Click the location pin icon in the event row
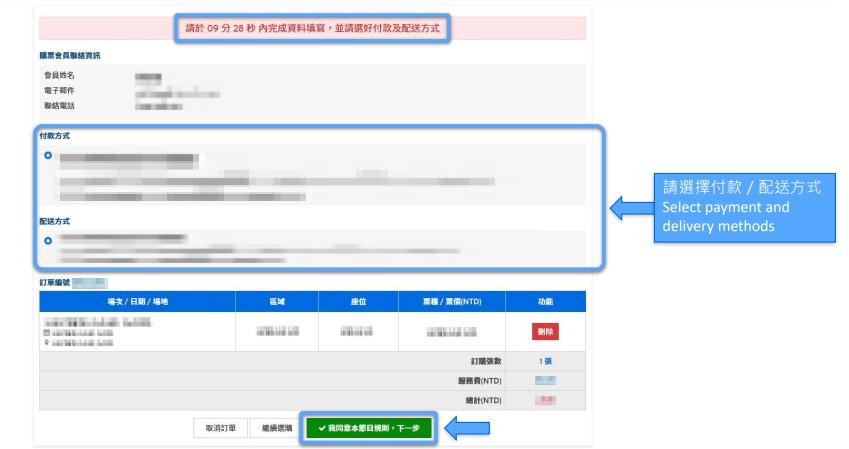The width and height of the screenshot is (849, 449). tap(47, 343)
